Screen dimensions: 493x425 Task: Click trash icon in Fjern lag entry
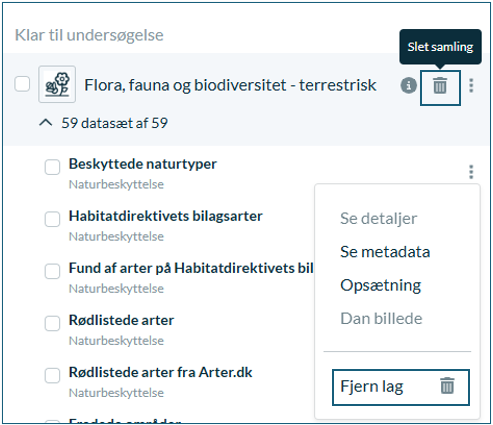click(447, 386)
